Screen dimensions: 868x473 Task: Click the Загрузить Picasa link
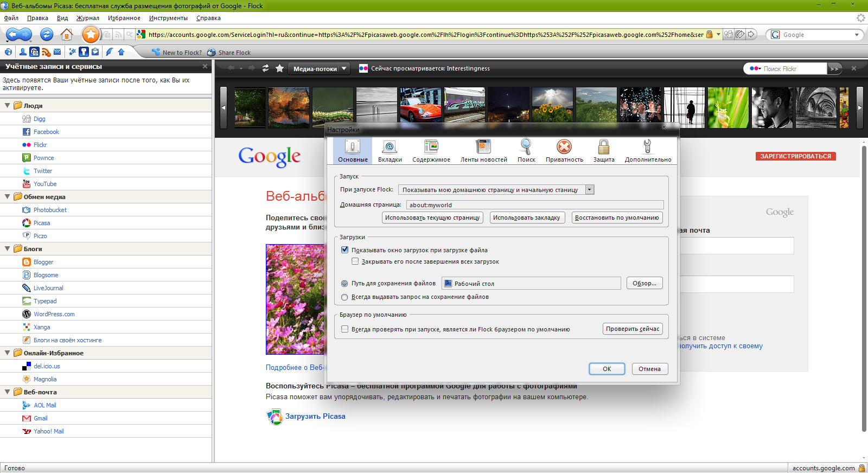coord(315,416)
